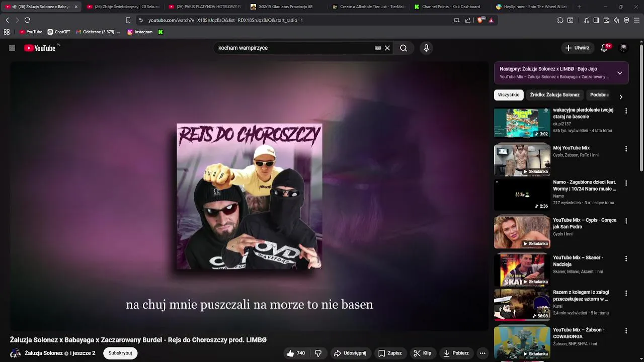The height and width of the screenshot is (362, 644).
Task: Run search with magnifier button
Action: click(404, 48)
